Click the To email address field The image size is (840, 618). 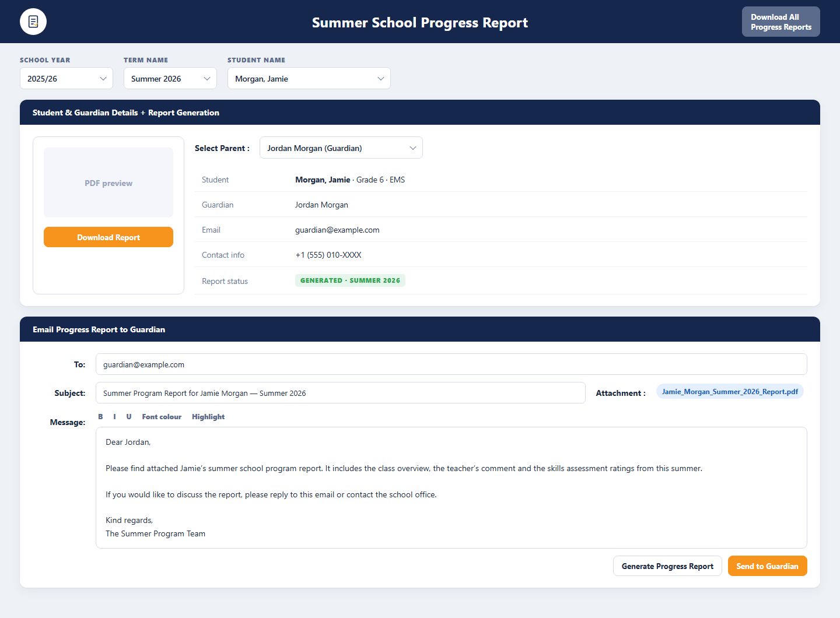click(x=452, y=364)
